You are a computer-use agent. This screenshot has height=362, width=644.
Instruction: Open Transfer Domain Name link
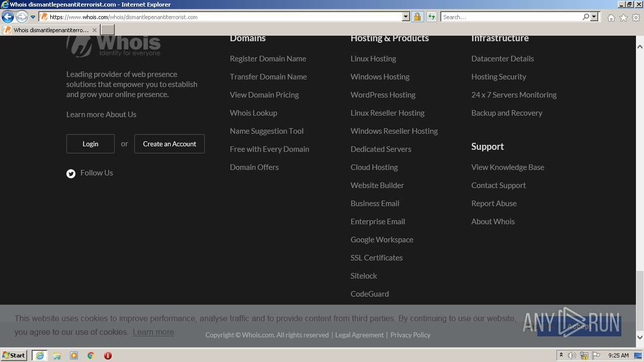pos(268,77)
